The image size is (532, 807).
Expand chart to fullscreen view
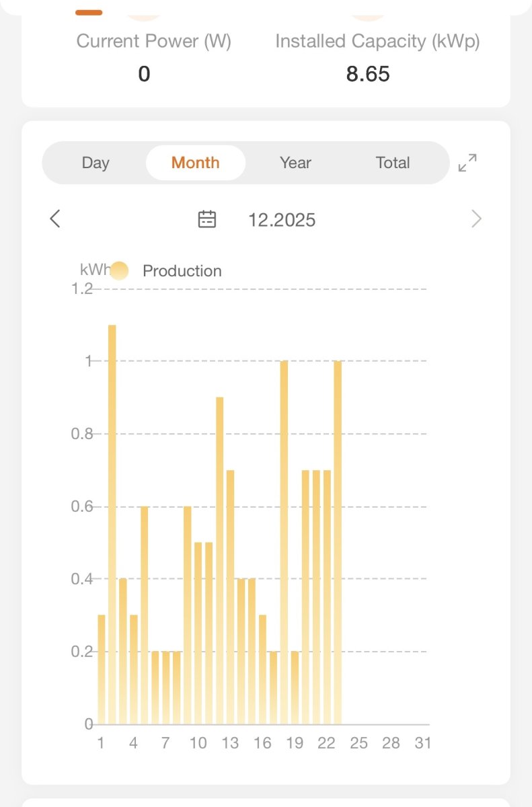[x=467, y=163]
